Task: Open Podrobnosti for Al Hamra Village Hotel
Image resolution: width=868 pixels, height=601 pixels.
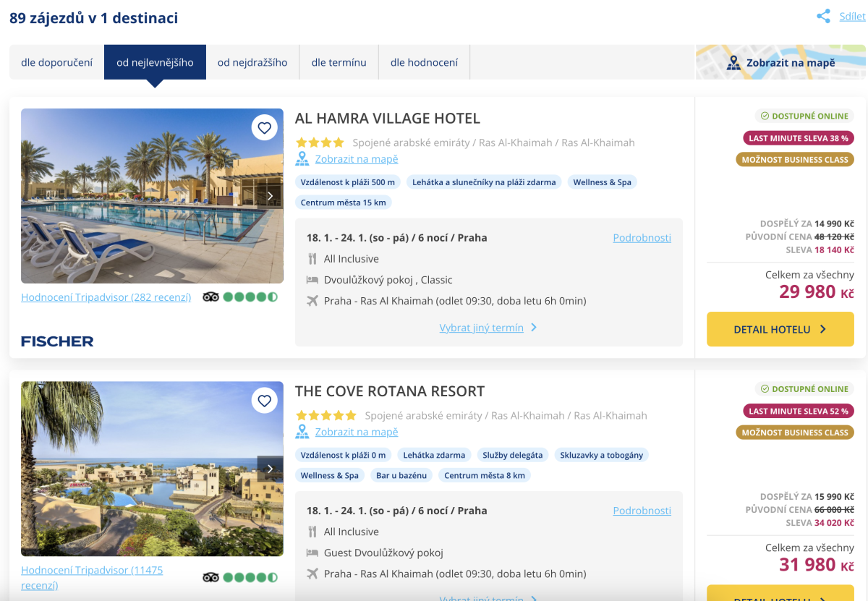Action: click(642, 238)
